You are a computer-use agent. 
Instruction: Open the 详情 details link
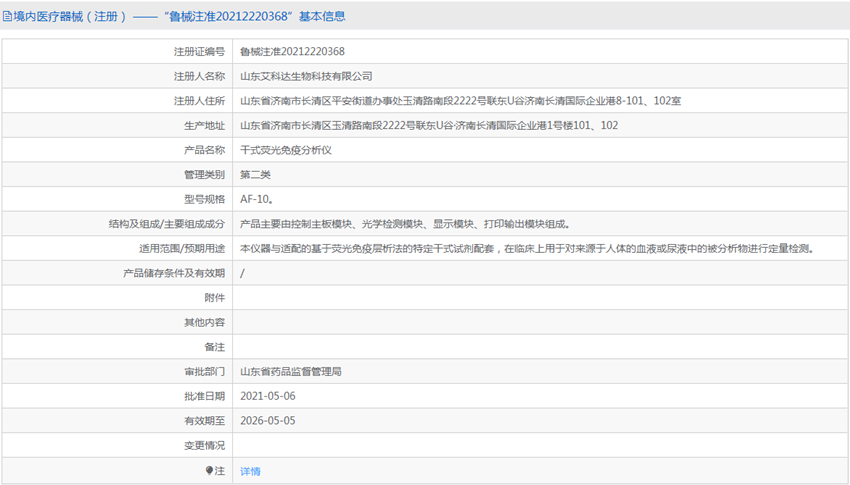tap(250, 471)
